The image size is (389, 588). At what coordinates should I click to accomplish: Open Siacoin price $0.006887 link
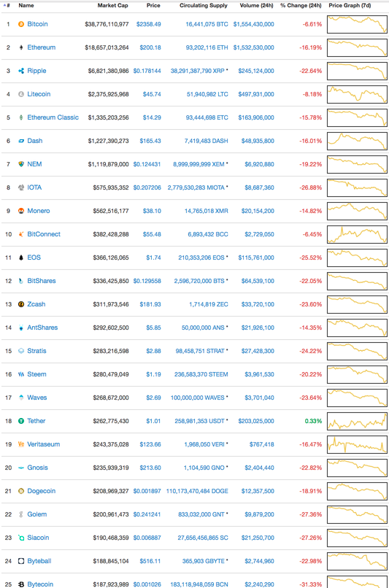(x=147, y=538)
